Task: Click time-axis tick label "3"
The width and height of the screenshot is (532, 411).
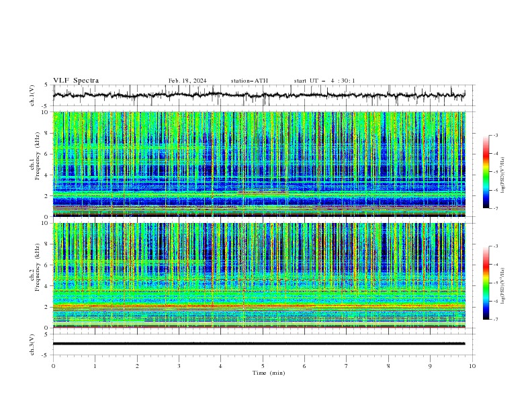Action: 179,366
